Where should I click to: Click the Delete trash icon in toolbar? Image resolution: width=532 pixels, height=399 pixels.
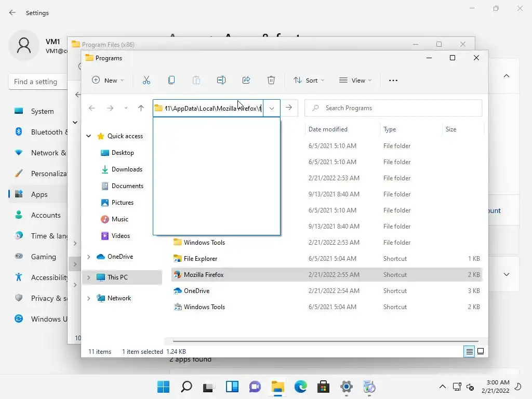coord(271,81)
